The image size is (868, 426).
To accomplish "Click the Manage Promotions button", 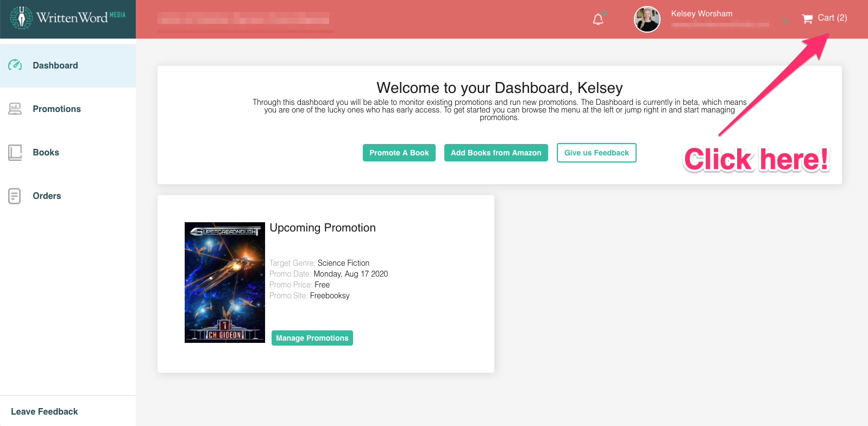I will click(312, 338).
